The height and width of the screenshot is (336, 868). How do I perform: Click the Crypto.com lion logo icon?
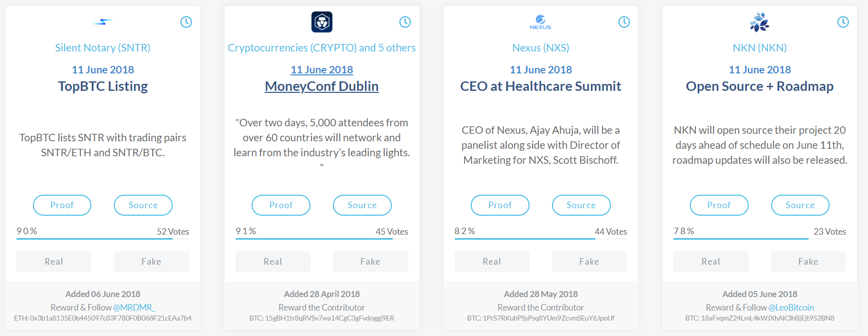[x=321, y=22]
